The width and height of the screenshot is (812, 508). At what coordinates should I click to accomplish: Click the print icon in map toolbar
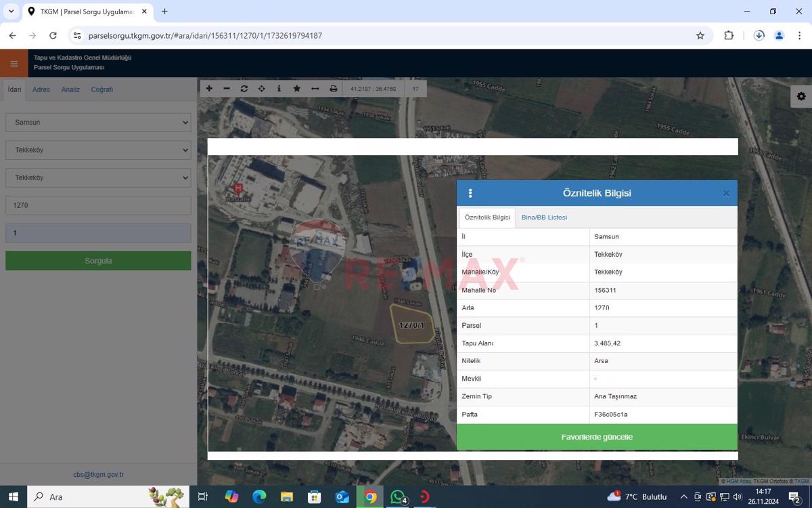333,89
